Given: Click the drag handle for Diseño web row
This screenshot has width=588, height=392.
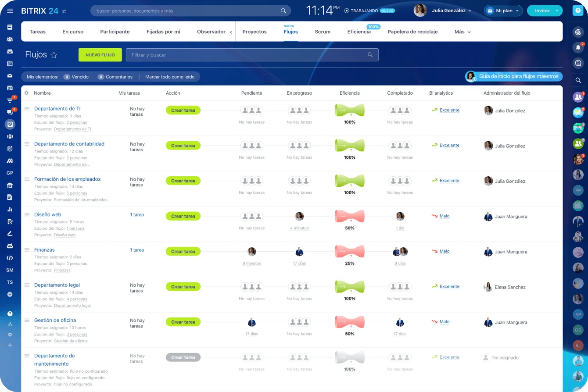Looking at the screenshot, I should [x=27, y=214].
